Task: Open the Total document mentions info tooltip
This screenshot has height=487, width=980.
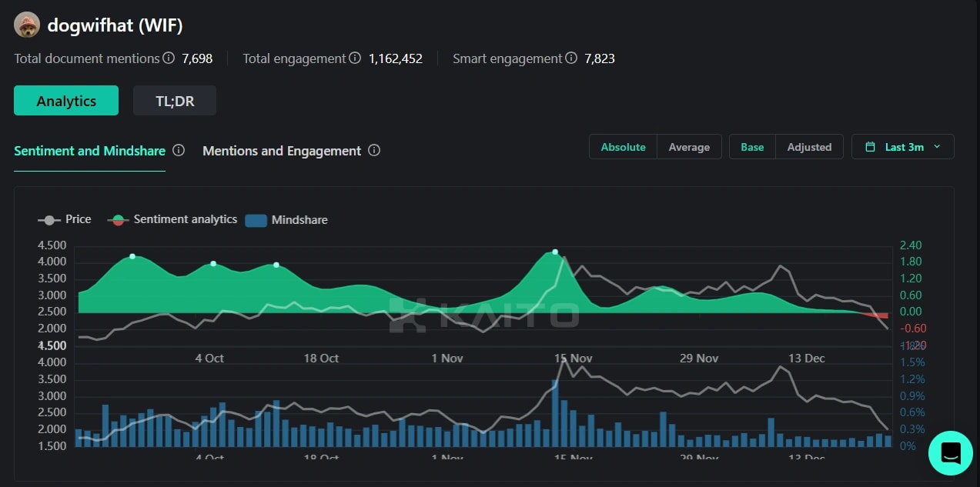Action: [x=168, y=58]
